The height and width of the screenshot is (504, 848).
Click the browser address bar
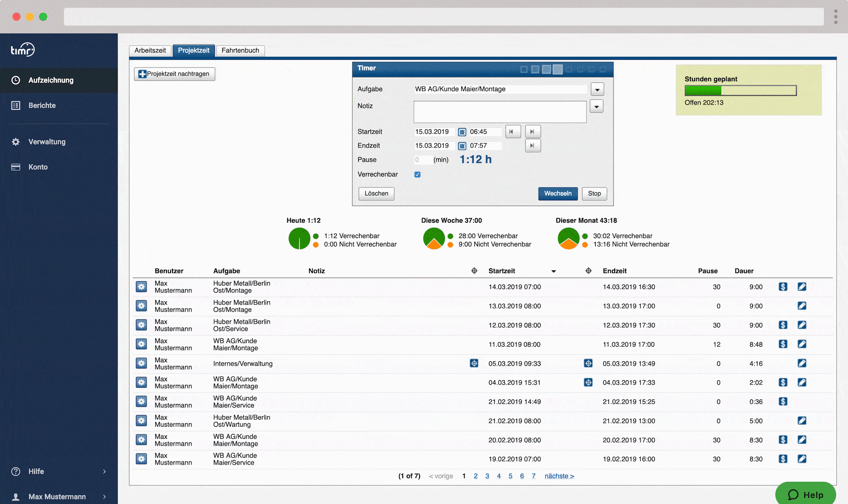click(444, 16)
